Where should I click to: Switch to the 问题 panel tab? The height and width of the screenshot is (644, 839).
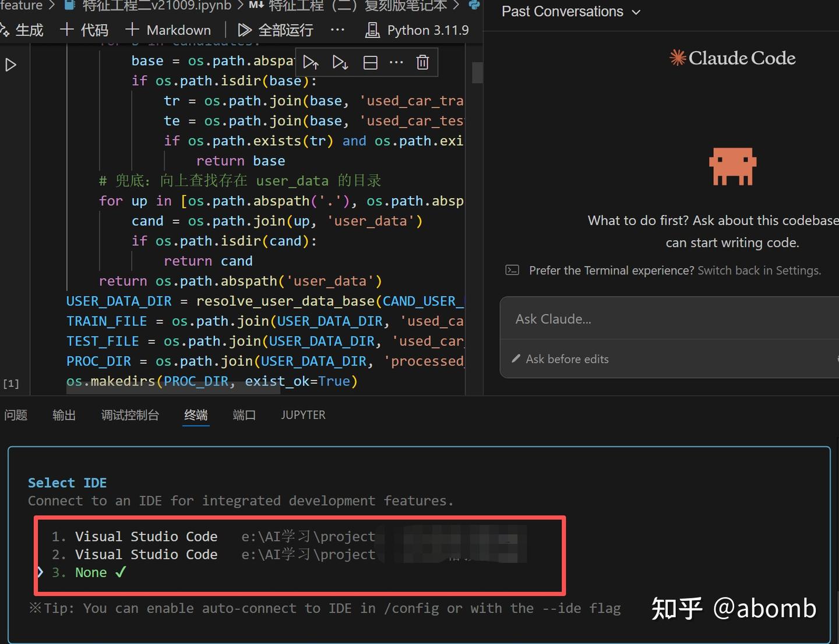click(x=16, y=415)
